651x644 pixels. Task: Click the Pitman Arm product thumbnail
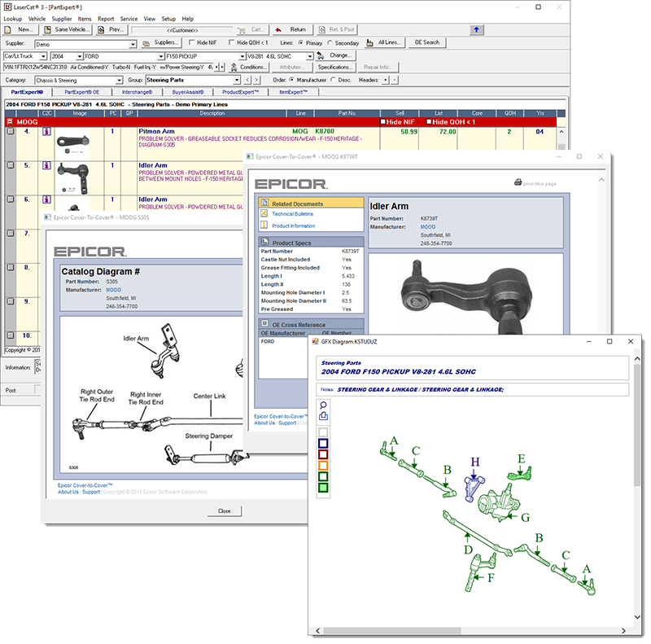tap(73, 143)
